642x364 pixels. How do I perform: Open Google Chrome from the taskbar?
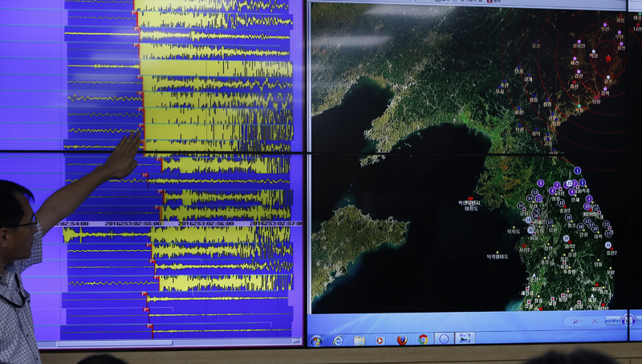click(x=423, y=339)
